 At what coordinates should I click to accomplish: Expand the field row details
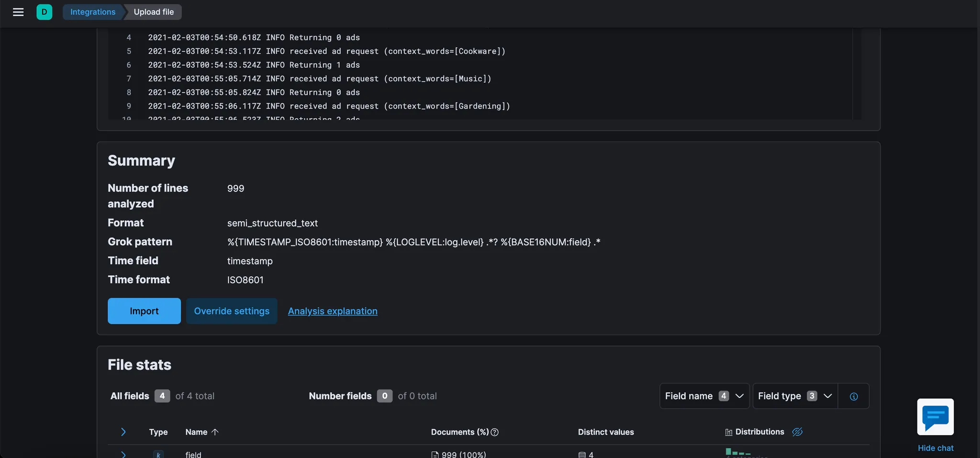coord(123,454)
